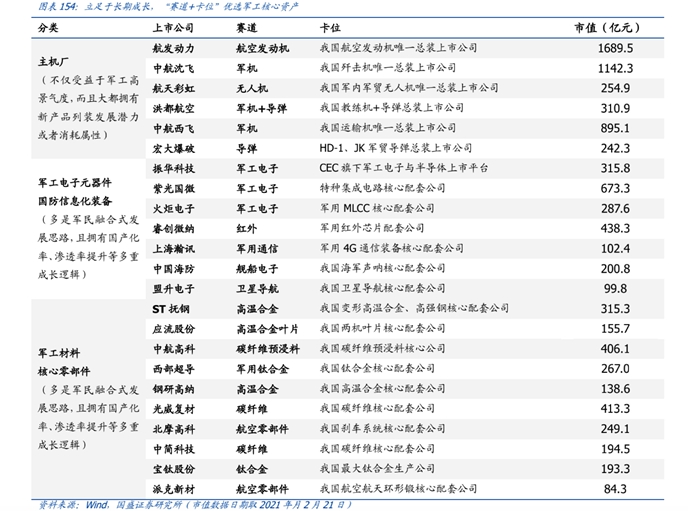Click the category heading 主机厂

coord(53,62)
